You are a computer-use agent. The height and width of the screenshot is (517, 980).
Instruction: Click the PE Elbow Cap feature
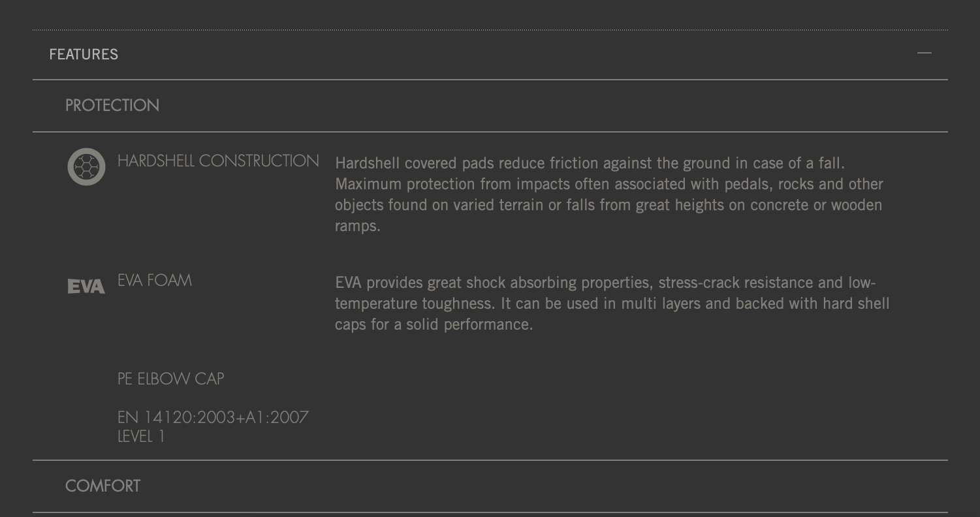(x=171, y=379)
